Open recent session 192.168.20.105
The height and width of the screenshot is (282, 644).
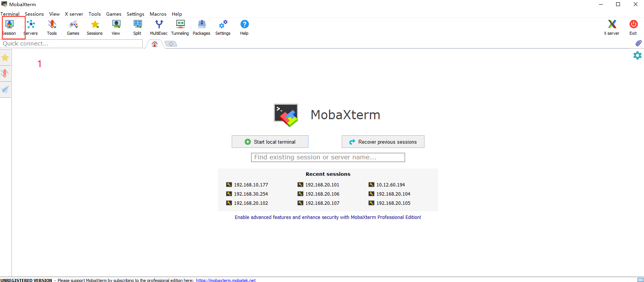(389, 203)
